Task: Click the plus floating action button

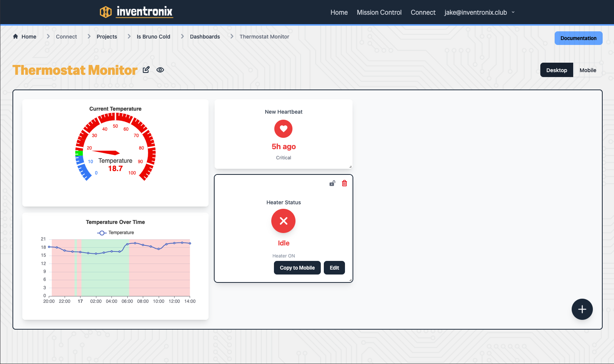Action: tap(582, 309)
